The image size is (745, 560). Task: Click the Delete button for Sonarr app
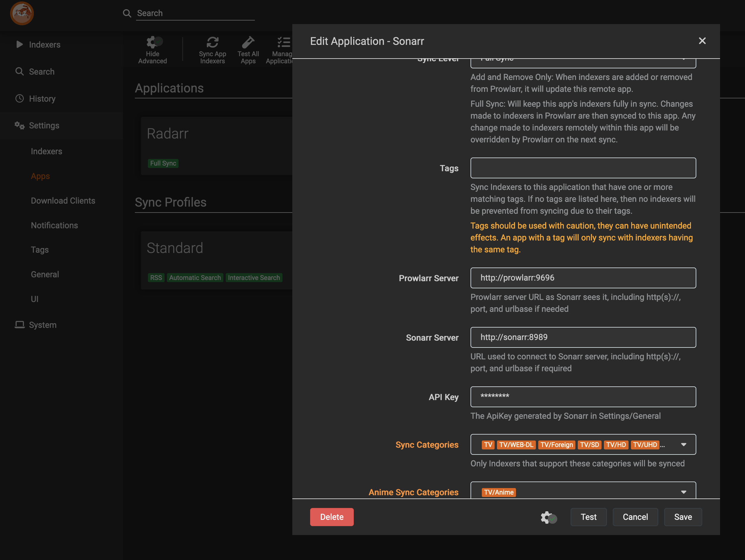(332, 517)
